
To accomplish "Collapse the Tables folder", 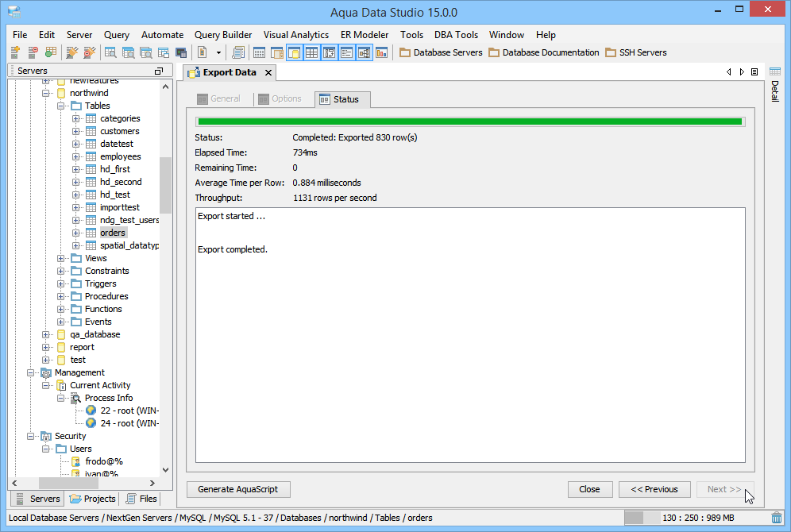I will tap(60, 106).
